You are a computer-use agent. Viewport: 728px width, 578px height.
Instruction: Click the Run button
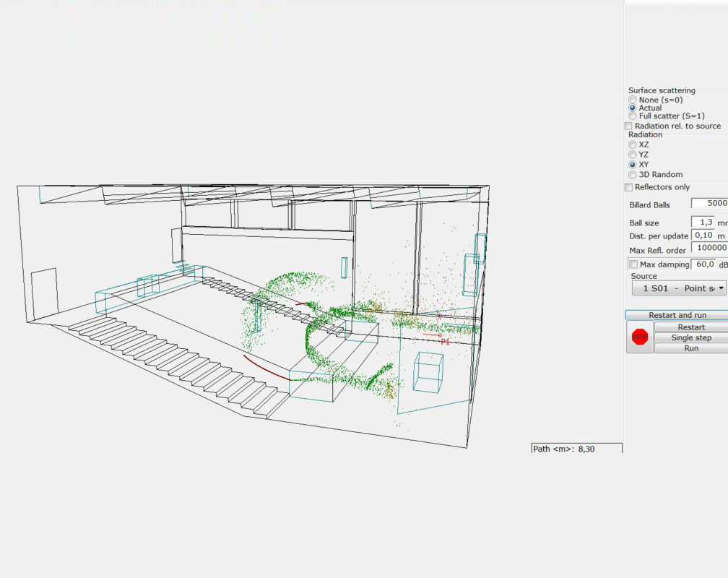(691, 348)
